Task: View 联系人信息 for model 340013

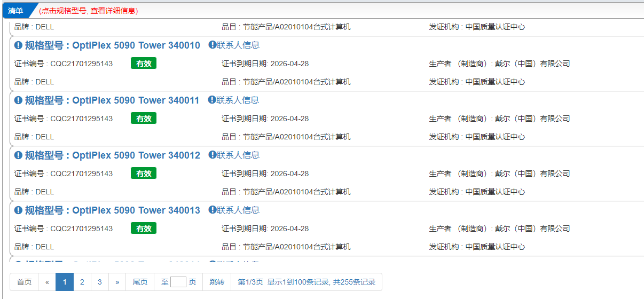Action: coord(238,210)
